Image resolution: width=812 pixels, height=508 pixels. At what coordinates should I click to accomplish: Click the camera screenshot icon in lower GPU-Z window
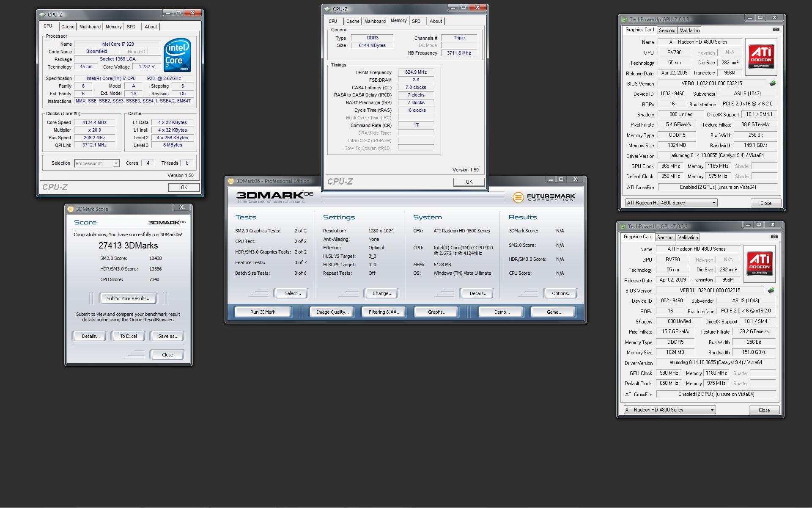pos(774,237)
